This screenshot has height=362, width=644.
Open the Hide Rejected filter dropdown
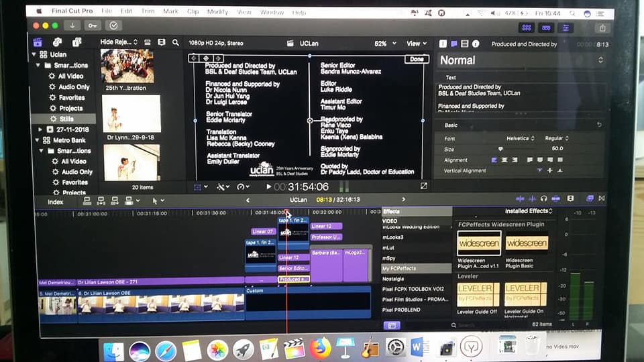119,42
